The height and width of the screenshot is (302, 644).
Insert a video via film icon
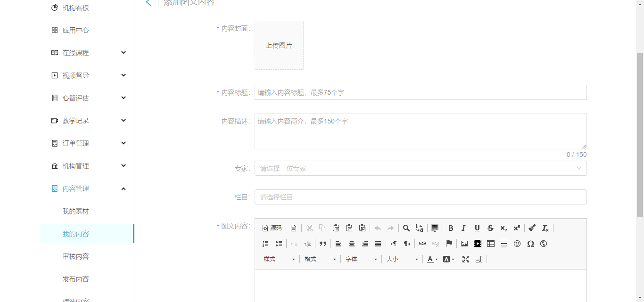point(478,244)
